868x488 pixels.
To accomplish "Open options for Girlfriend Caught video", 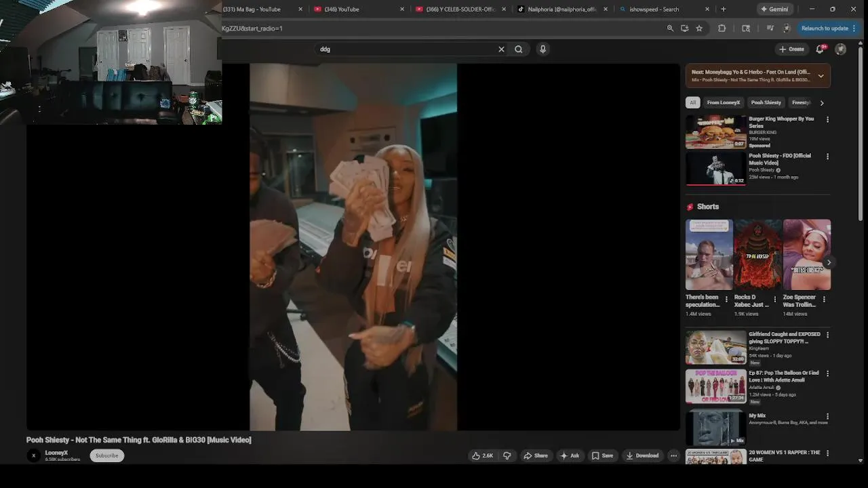I will click(x=827, y=335).
